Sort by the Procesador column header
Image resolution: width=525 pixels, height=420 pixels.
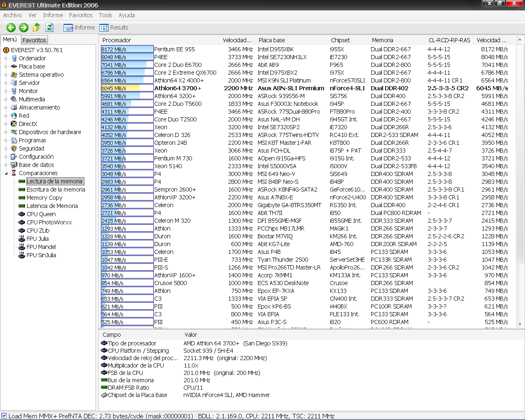click(x=159, y=40)
